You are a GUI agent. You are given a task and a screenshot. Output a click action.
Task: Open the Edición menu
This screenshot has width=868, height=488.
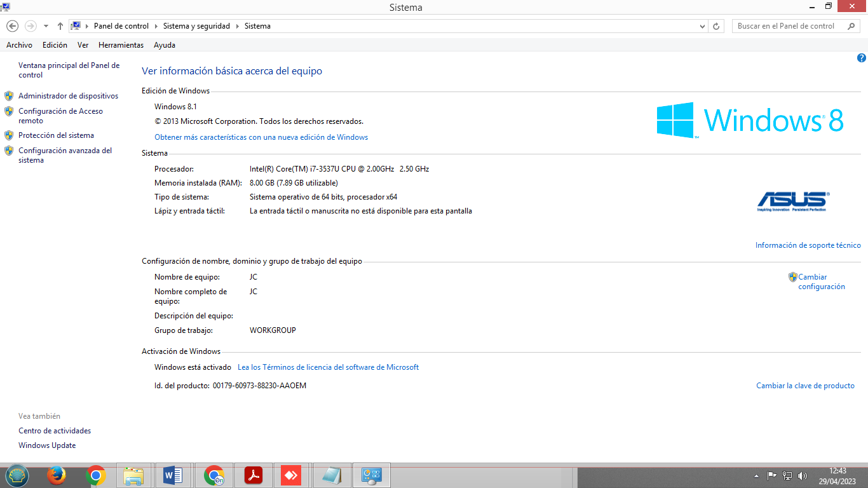click(55, 45)
